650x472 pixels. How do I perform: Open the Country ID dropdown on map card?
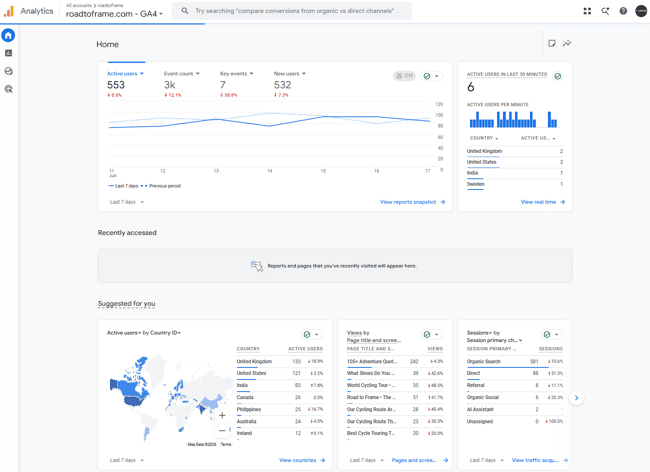[x=165, y=333]
